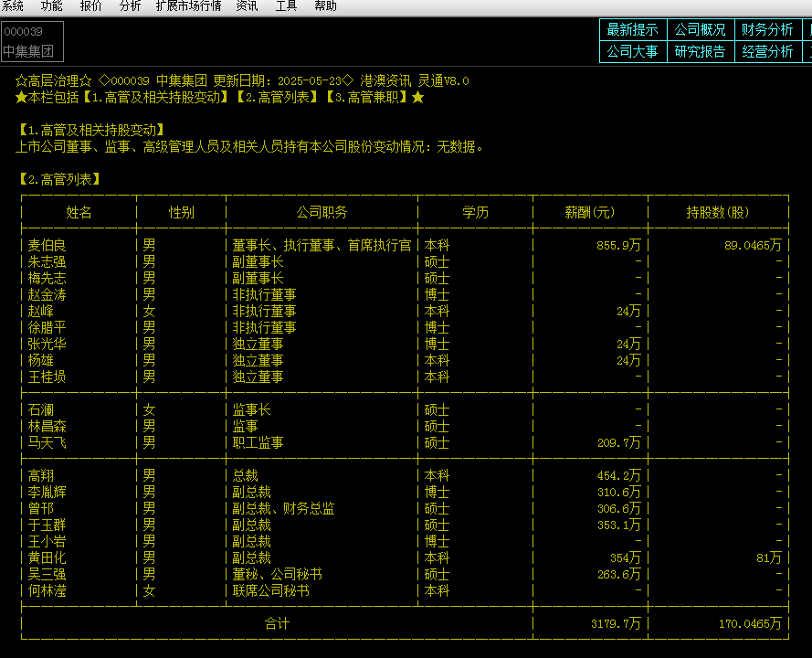Switch to the 最新提示 tab
This screenshot has height=658, width=812.
[633, 29]
